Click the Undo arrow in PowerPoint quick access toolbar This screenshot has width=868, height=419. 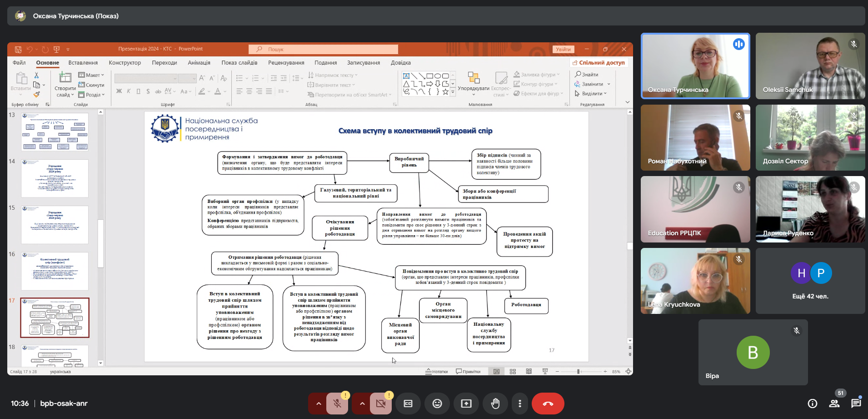(x=30, y=49)
